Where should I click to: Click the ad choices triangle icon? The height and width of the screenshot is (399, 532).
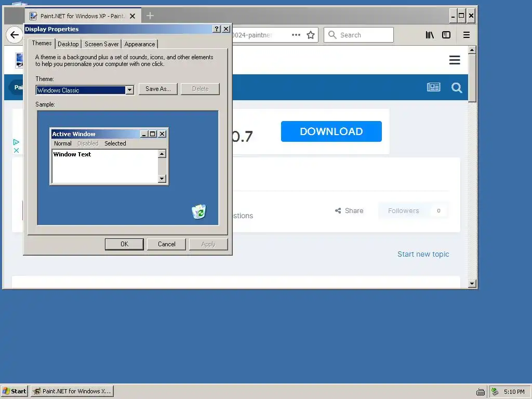(16, 142)
